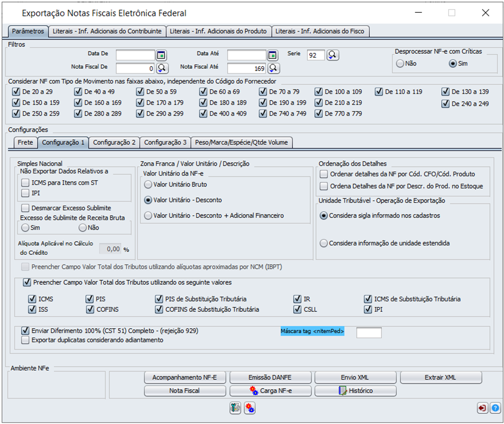Click in the Data Até input field
This screenshot has width=504, height=424.
(x=247, y=55)
